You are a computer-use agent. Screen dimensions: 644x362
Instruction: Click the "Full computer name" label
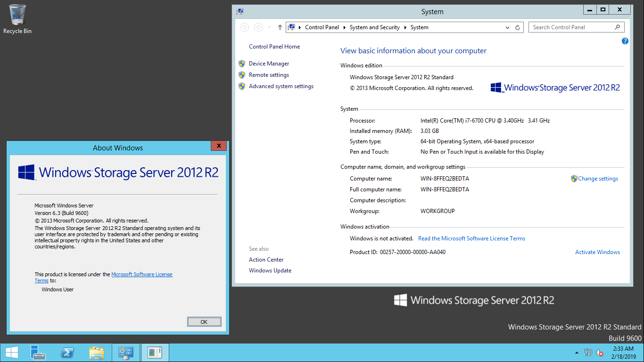pos(376,189)
